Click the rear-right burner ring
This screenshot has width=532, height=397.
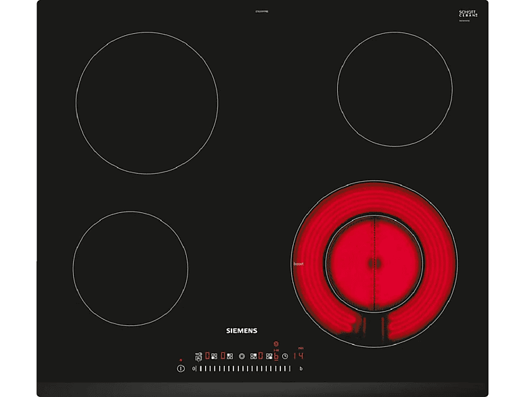coord(395,89)
